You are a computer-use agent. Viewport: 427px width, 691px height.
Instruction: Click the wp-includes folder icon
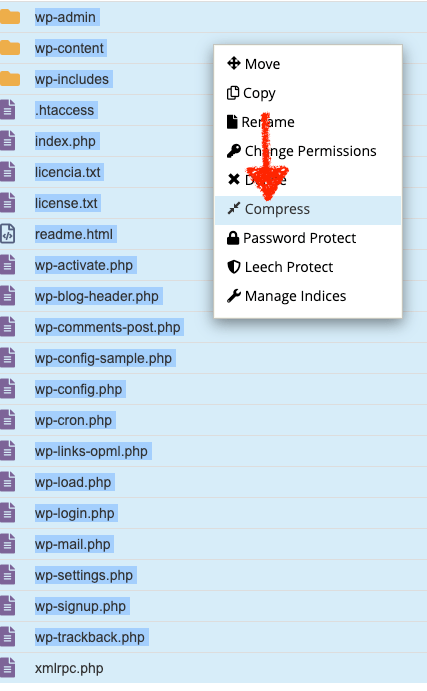click(10, 79)
